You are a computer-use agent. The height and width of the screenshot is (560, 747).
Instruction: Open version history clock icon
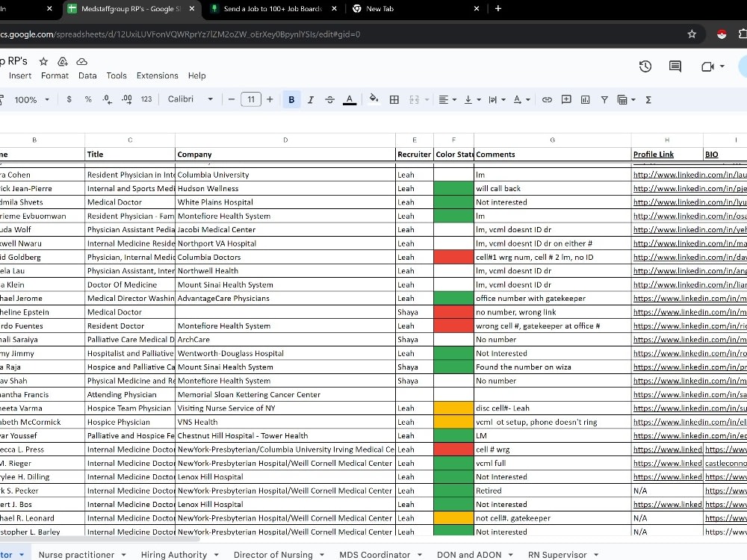645,66
